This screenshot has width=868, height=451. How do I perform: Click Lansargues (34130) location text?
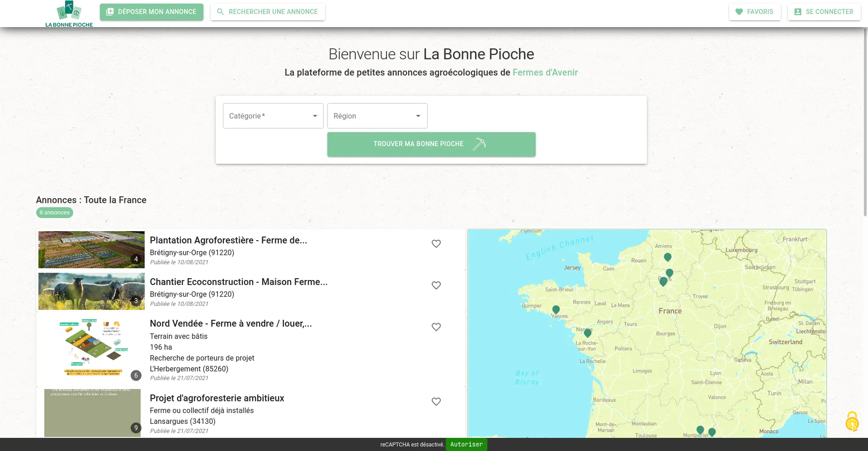[x=183, y=421]
